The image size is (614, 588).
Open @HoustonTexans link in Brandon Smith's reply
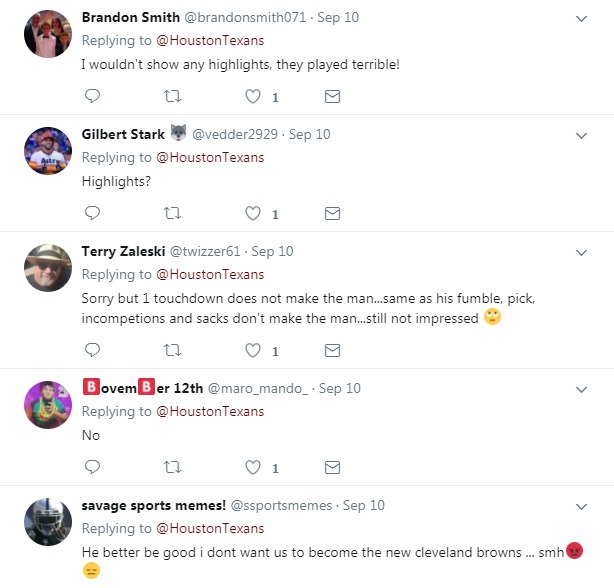(x=210, y=41)
